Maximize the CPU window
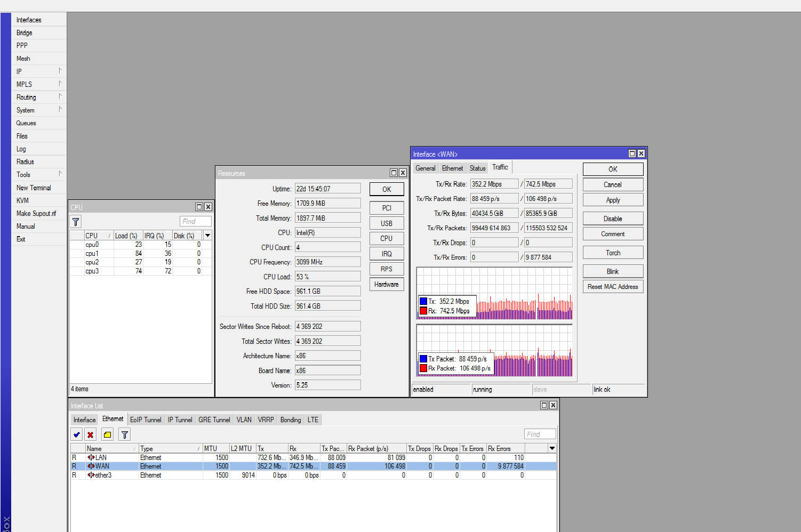801x532 pixels. click(199, 207)
